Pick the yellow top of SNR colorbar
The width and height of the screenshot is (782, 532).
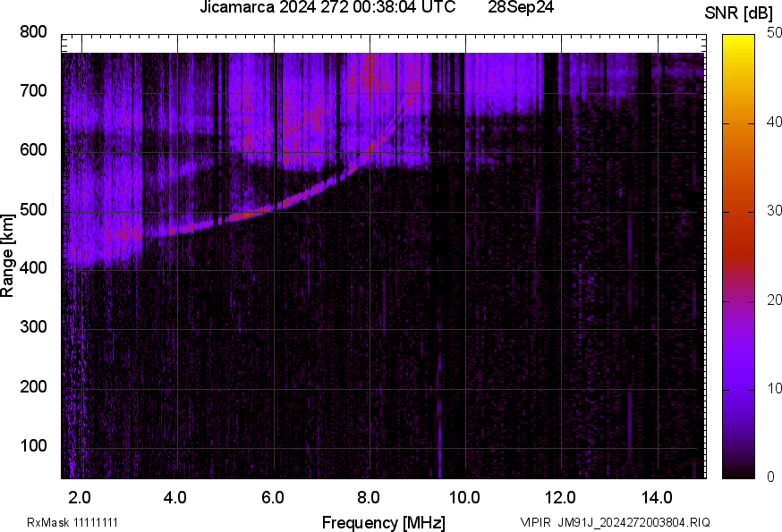click(x=739, y=40)
